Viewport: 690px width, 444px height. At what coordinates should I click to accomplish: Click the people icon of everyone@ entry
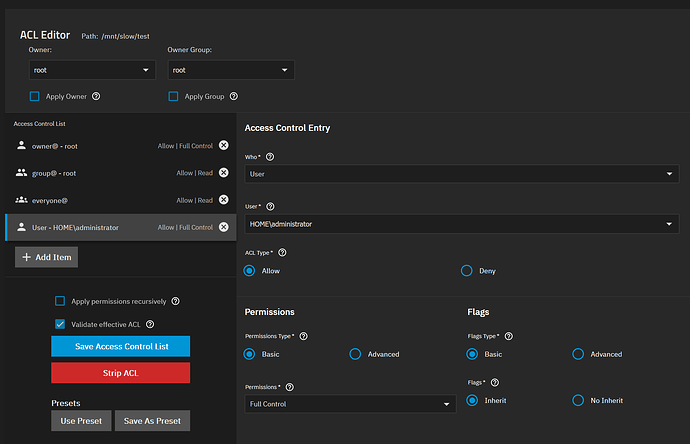21,200
